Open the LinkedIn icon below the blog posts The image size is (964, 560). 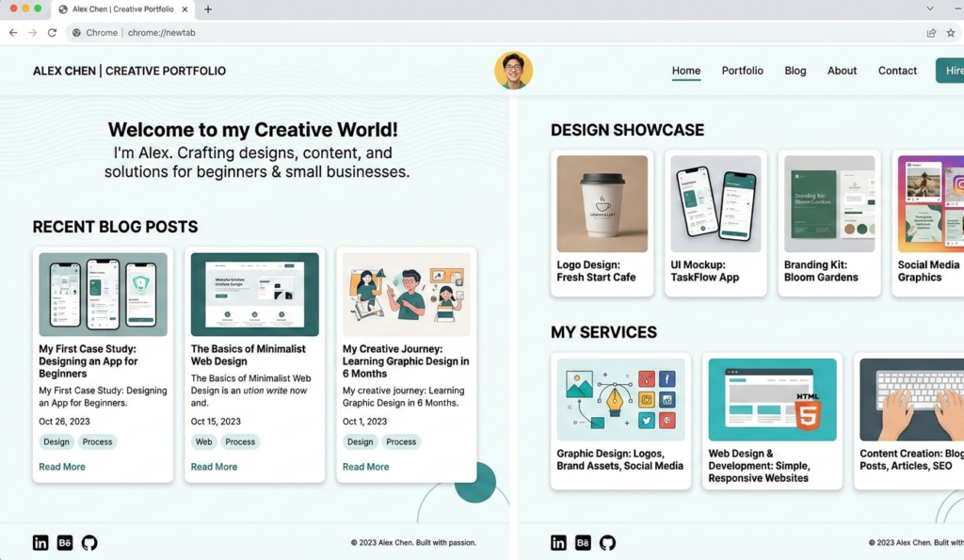coord(40,543)
